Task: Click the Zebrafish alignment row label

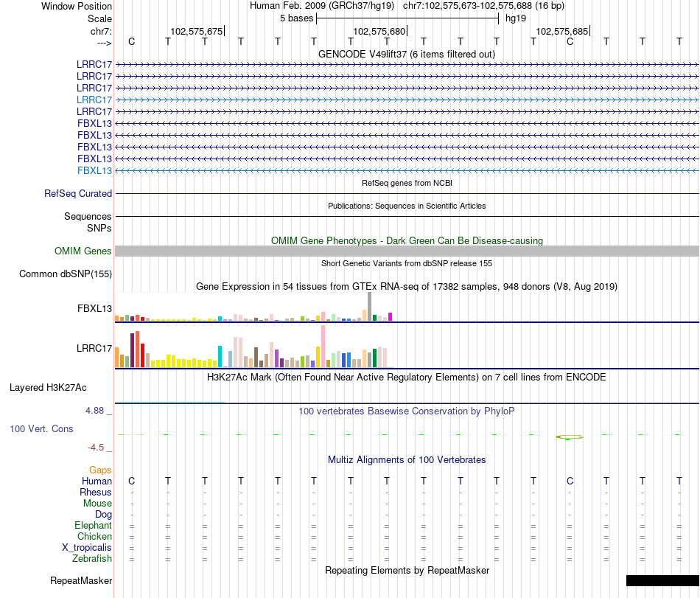Action: 92,559
